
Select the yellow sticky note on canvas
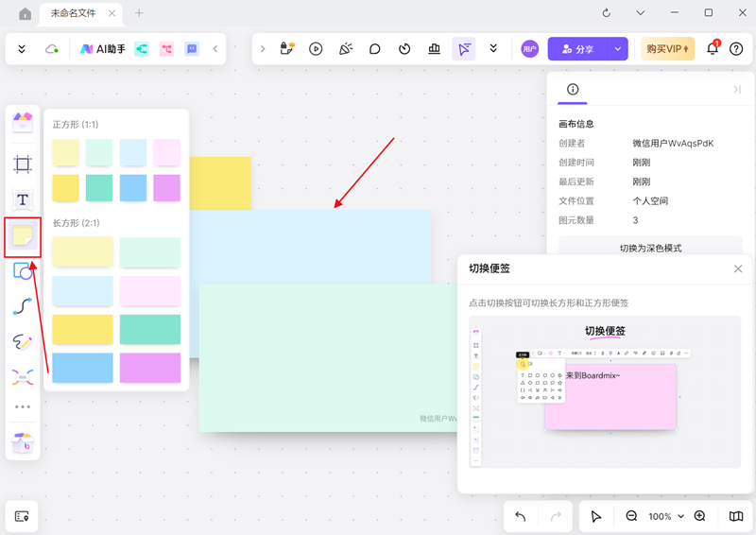click(220, 182)
